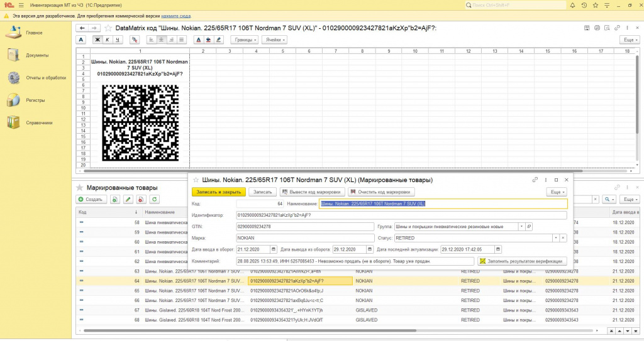Justify text across width
644x341 pixels.
click(181, 40)
